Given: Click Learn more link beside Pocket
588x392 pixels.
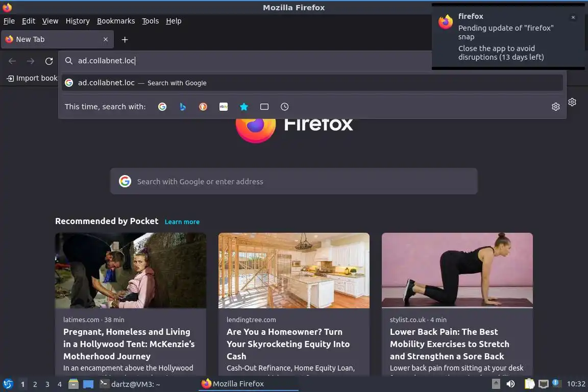Looking at the screenshot, I should (182, 222).
